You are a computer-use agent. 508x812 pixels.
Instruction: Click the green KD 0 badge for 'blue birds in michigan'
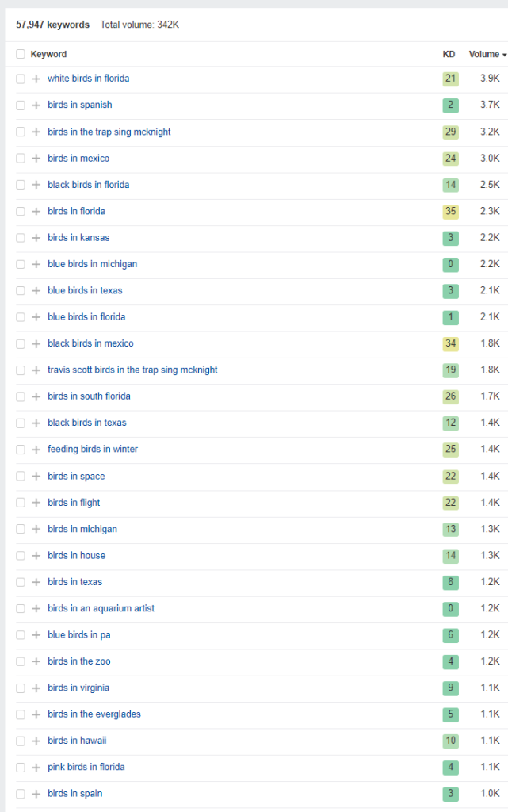click(451, 264)
